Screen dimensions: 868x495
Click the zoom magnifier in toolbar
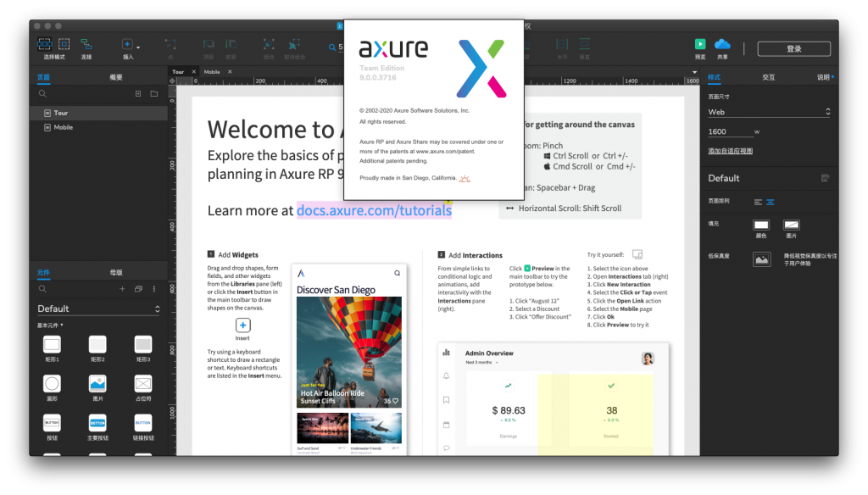click(332, 47)
